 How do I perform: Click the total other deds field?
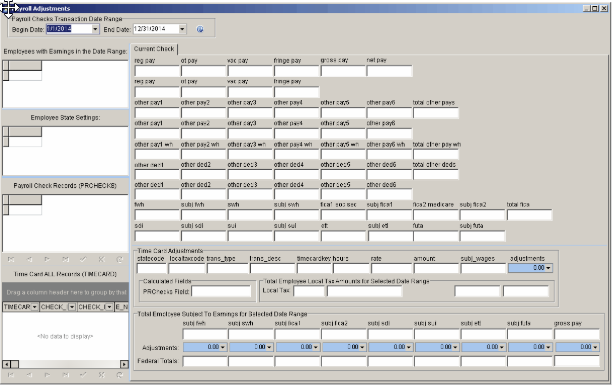coord(436,174)
